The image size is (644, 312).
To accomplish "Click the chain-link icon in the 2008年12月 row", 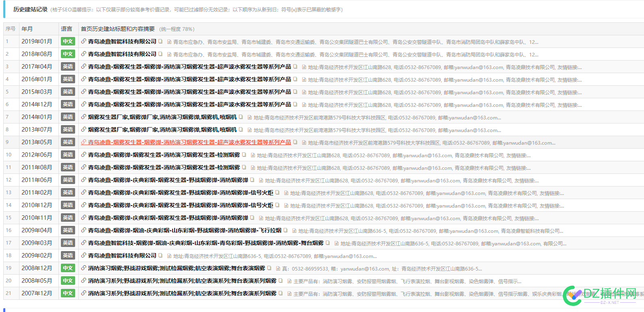I will click(x=83, y=268).
